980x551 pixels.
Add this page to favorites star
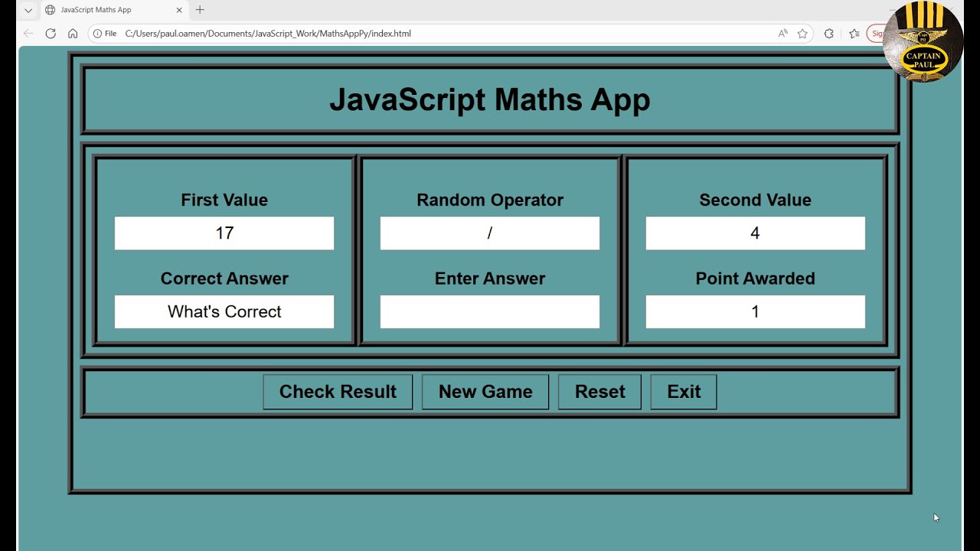[802, 34]
